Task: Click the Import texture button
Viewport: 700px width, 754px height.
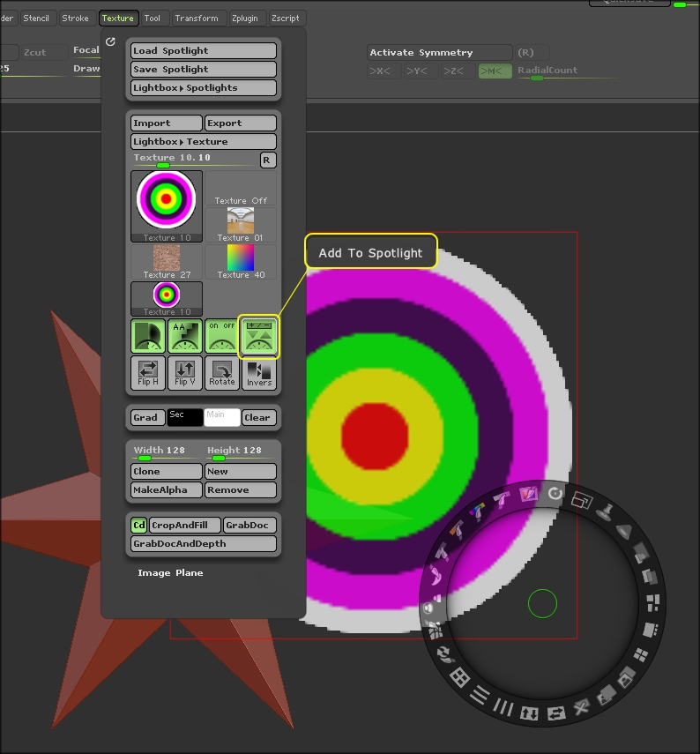Action: (167, 123)
